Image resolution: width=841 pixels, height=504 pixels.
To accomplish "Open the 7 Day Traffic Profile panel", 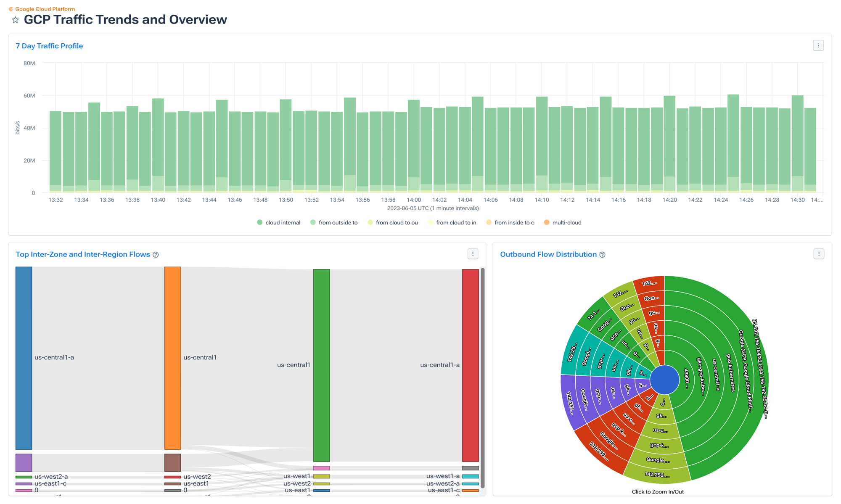I will tap(49, 46).
